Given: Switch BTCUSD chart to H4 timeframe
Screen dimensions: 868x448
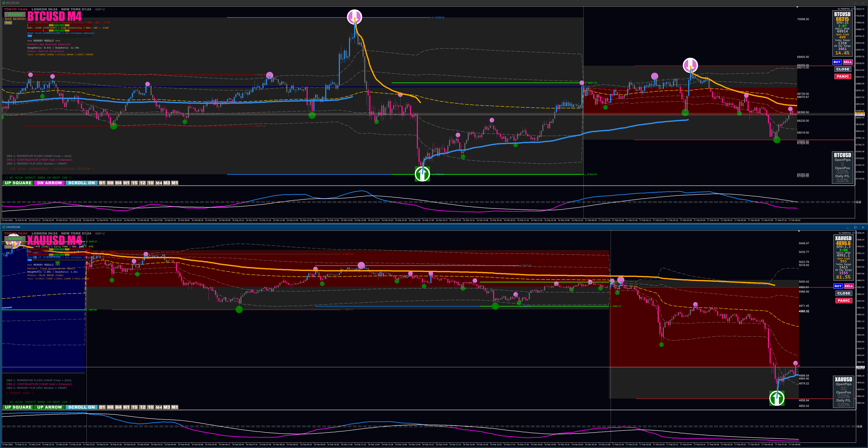Looking at the screenshot, I should coord(118,183).
